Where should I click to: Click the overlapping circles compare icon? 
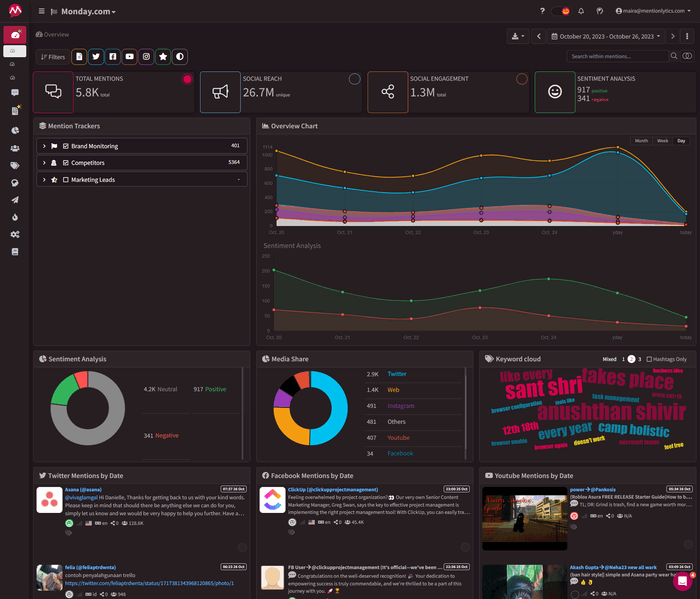click(x=688, y=56)
